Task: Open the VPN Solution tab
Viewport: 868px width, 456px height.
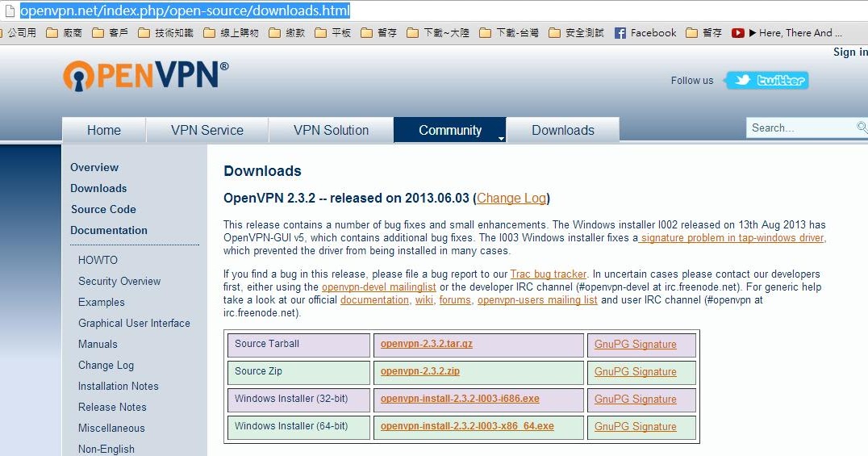Action: point(331,130)
